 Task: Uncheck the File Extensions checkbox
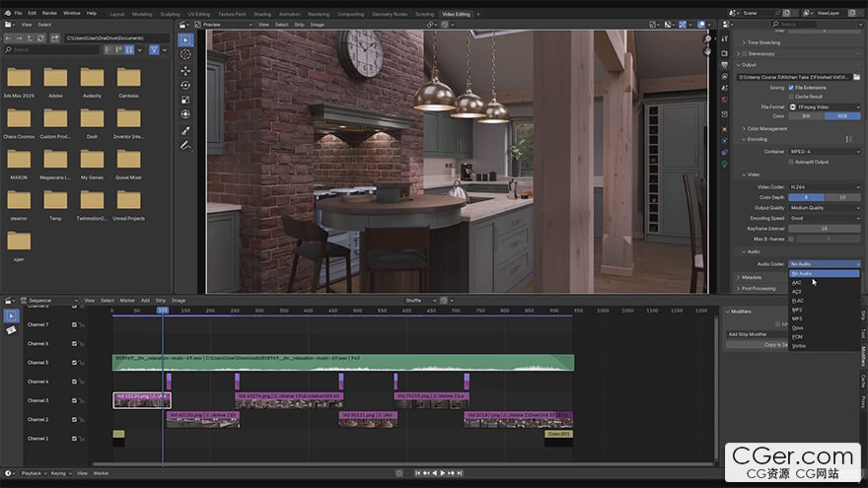point(790,87)
